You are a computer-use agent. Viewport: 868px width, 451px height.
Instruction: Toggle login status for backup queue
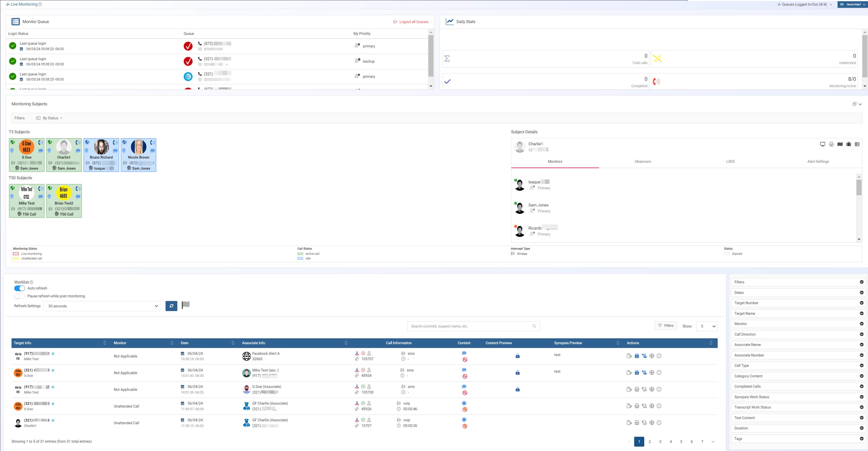13,61
